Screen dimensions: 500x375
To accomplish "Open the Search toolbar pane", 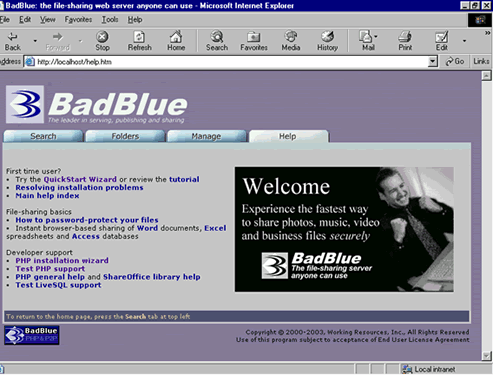I will [217, 41].
